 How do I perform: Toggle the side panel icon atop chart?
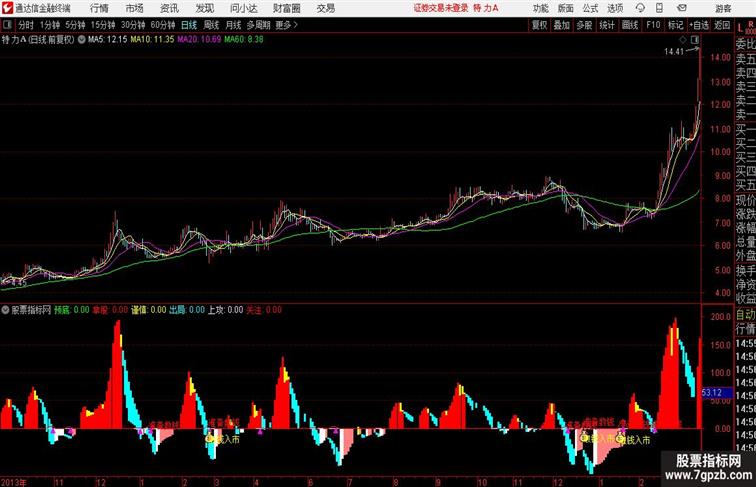point(695,40)
